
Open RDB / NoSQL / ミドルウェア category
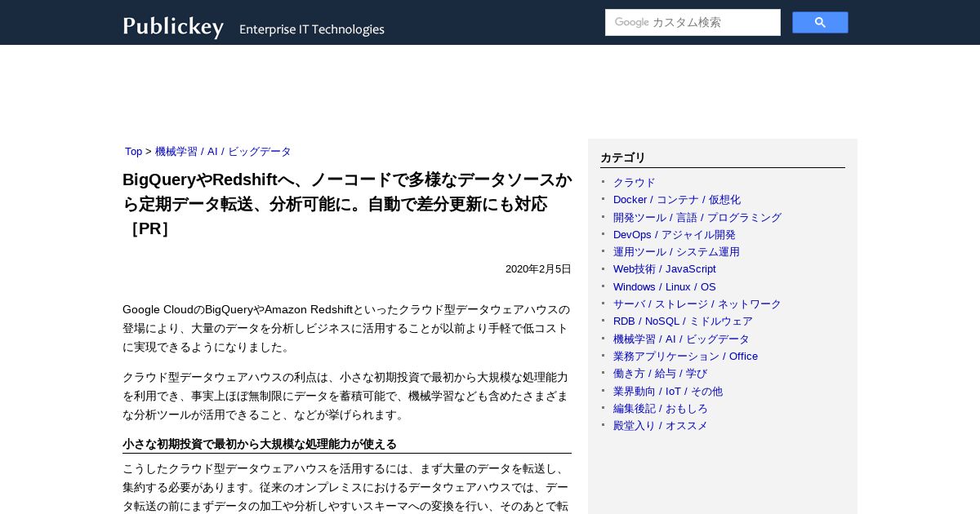(x=683, y=321)
